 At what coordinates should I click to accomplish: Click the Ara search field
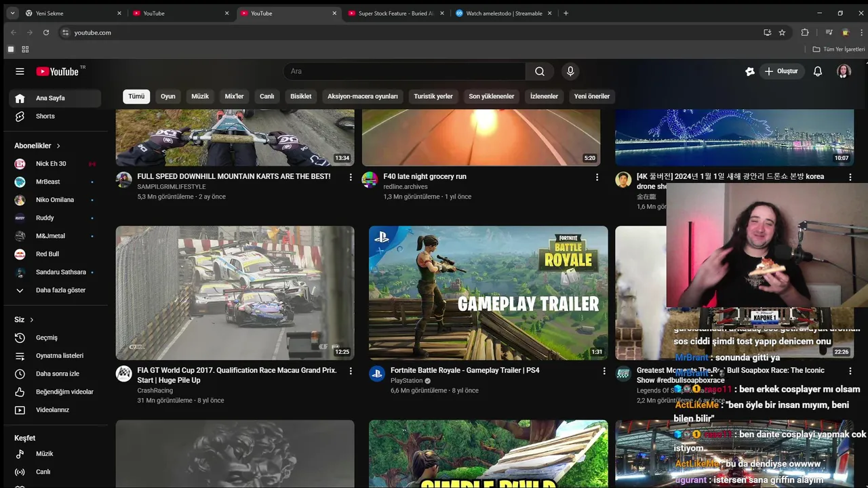tap(404, 71)
